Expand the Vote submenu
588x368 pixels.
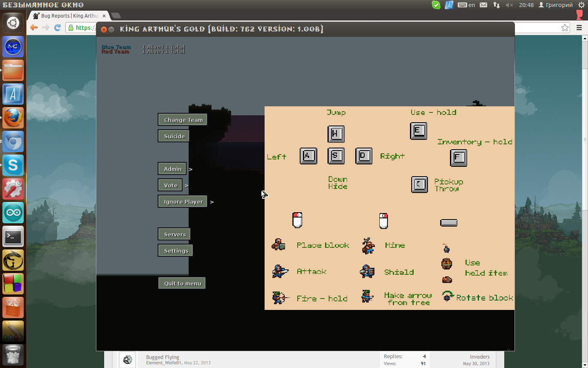170,185
